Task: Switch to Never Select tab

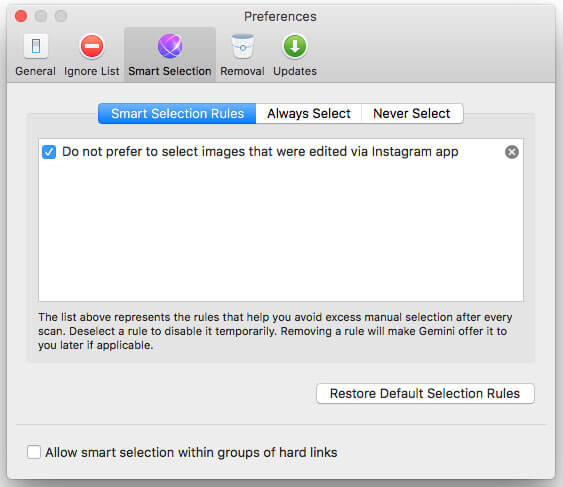Action: (412, 113)
